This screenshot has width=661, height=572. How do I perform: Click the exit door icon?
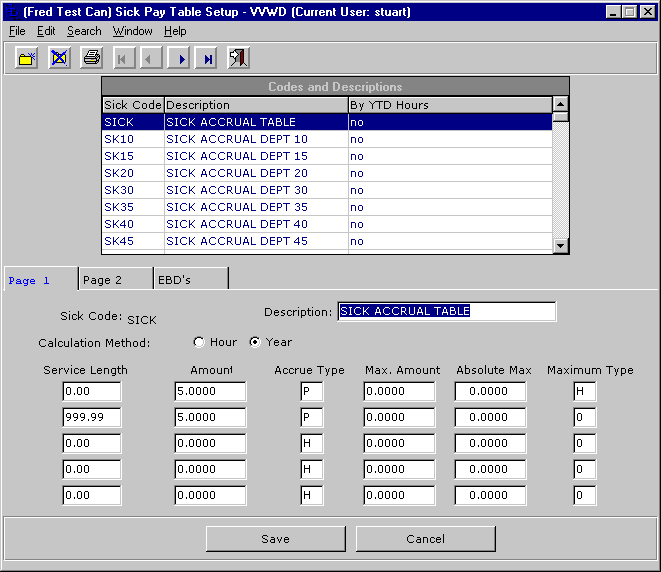[239, 58]
